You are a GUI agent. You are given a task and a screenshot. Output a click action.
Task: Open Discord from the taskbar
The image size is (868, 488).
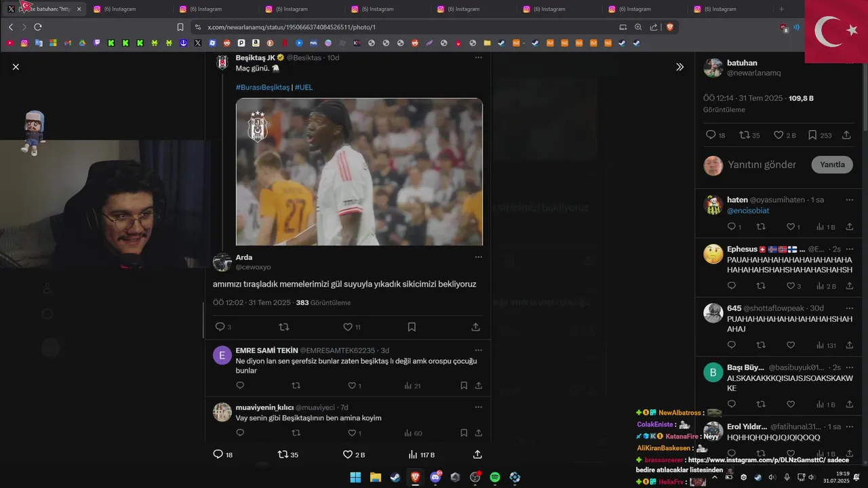pos(435,477)
